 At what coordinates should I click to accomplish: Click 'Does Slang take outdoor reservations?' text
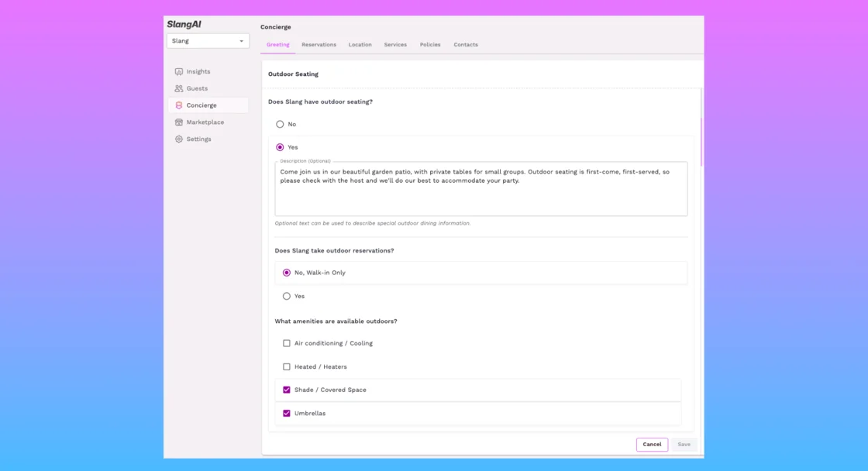click(334, 251)
